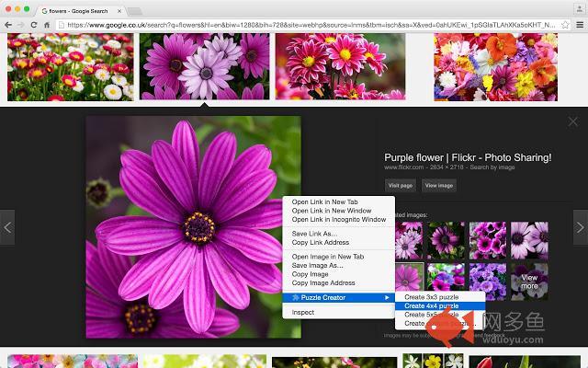Expand the Puzzle Creator submenu
Image resolution: width=588 pixels, height=368 pixels.
[x=339, y=297]
